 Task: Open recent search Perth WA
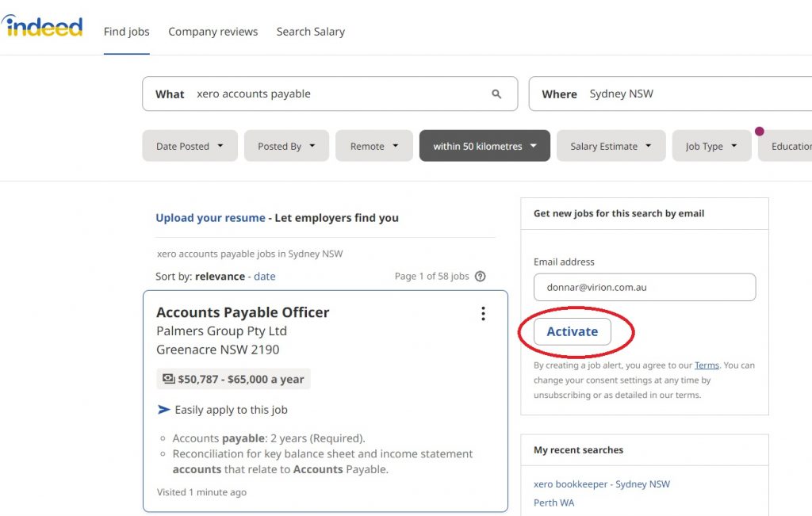pyautogui.click(x=553, y=503)
